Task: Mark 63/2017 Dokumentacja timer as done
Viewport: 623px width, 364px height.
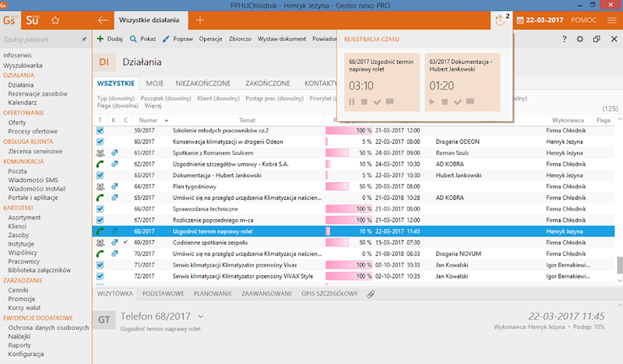Action: (458, 102)
